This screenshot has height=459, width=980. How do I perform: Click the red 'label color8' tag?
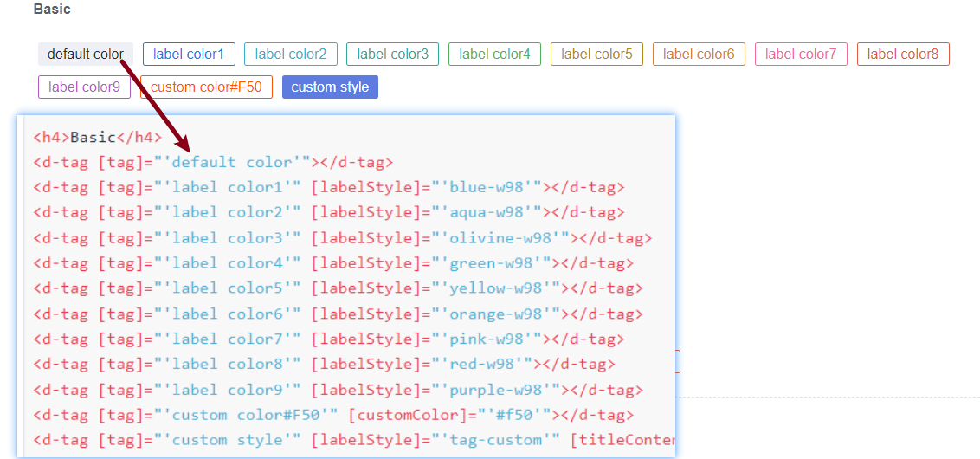(903, 55)
